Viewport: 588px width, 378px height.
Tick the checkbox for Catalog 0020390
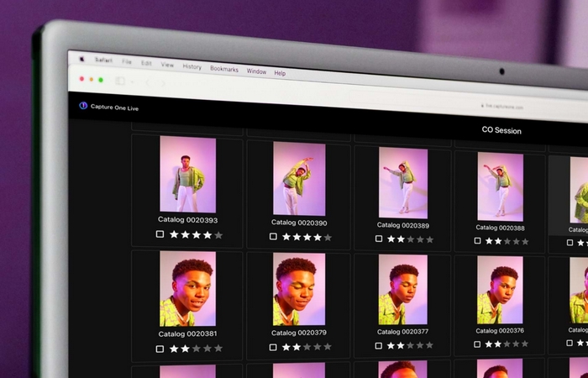(x=273, y=236)
